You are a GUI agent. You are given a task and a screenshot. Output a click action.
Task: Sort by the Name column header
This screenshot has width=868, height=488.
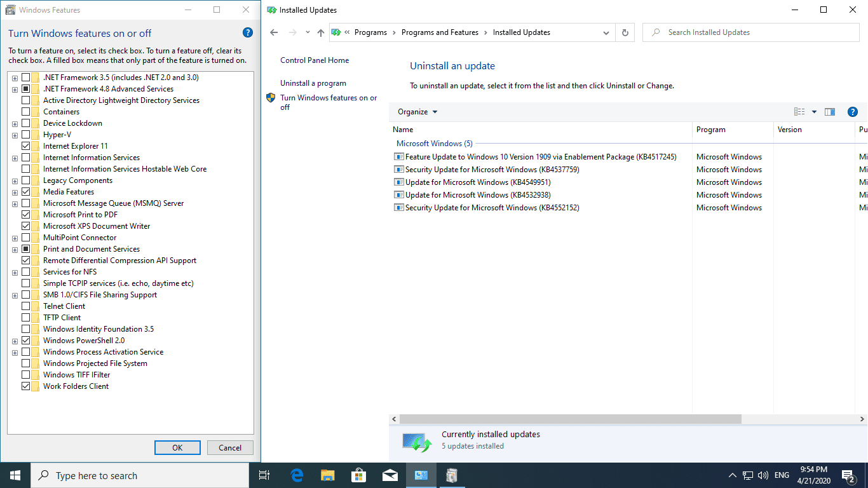click(x=541, y=130)
